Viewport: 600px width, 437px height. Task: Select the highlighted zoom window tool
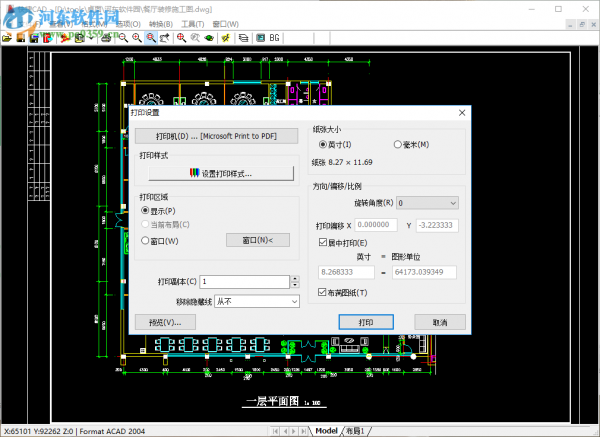[x=151, y=38]
